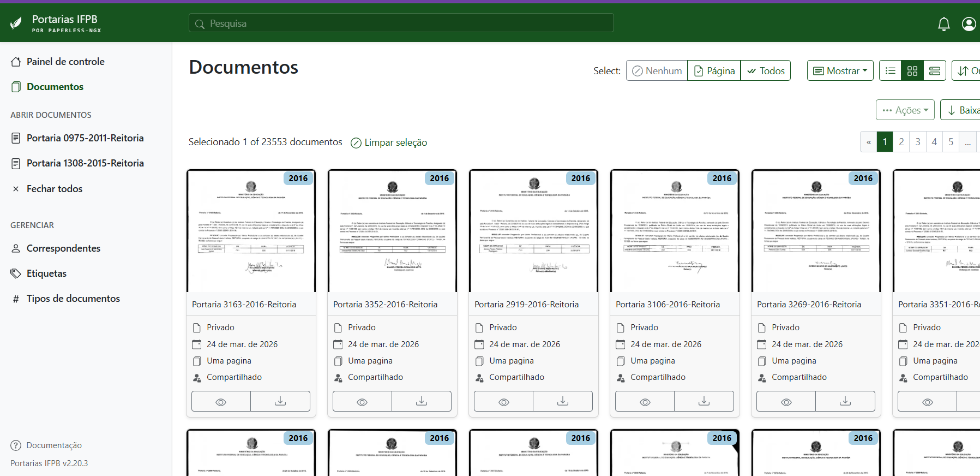Switch to large cards view
Screen dimensions: 980x476
935,71
